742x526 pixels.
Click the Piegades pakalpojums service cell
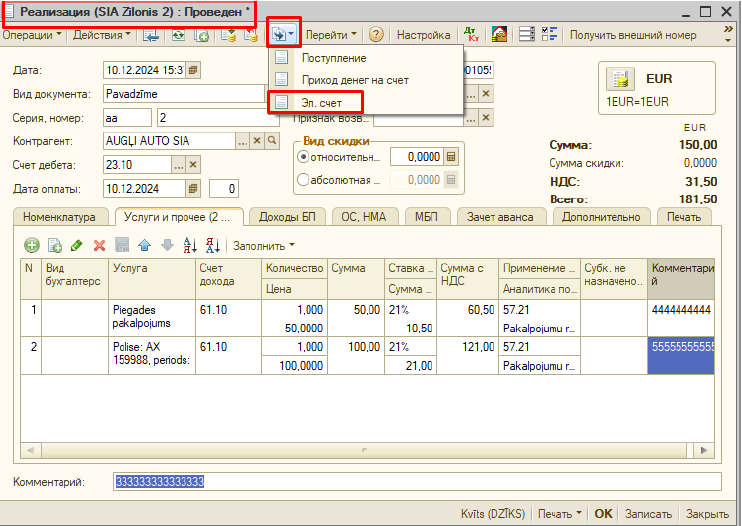pyautogui.click(x=151, y=317)
